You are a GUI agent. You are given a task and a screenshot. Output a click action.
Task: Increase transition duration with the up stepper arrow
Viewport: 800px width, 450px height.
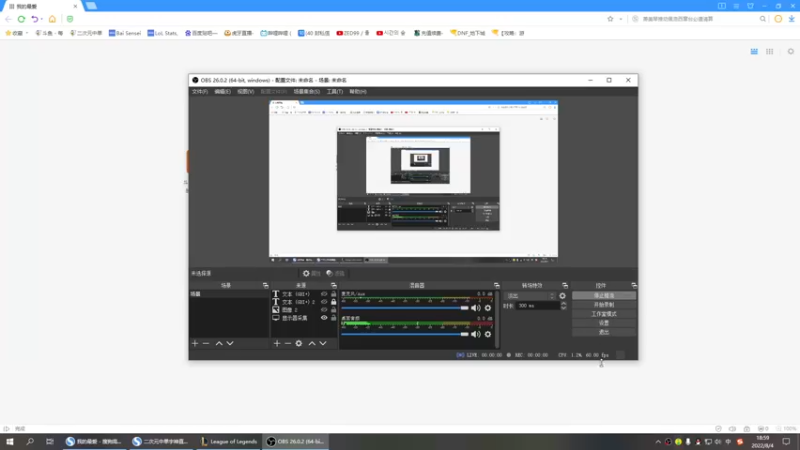coord(563,304)
